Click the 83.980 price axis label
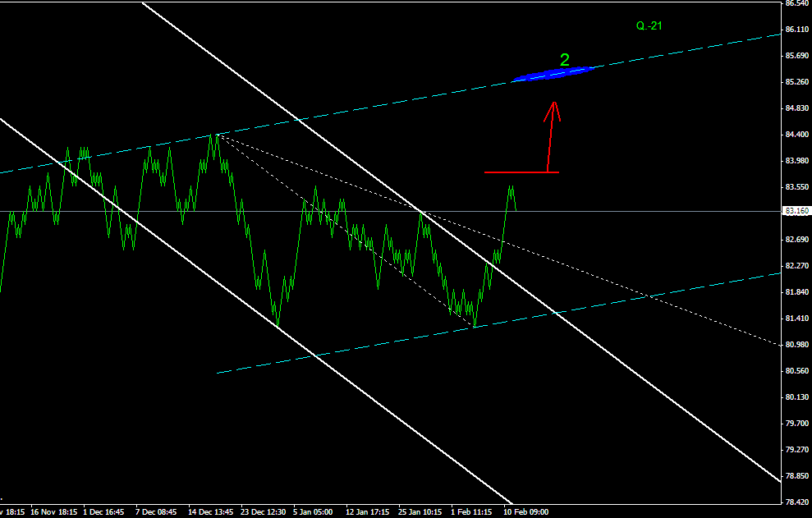812x518 pixels. coord(797,161)
